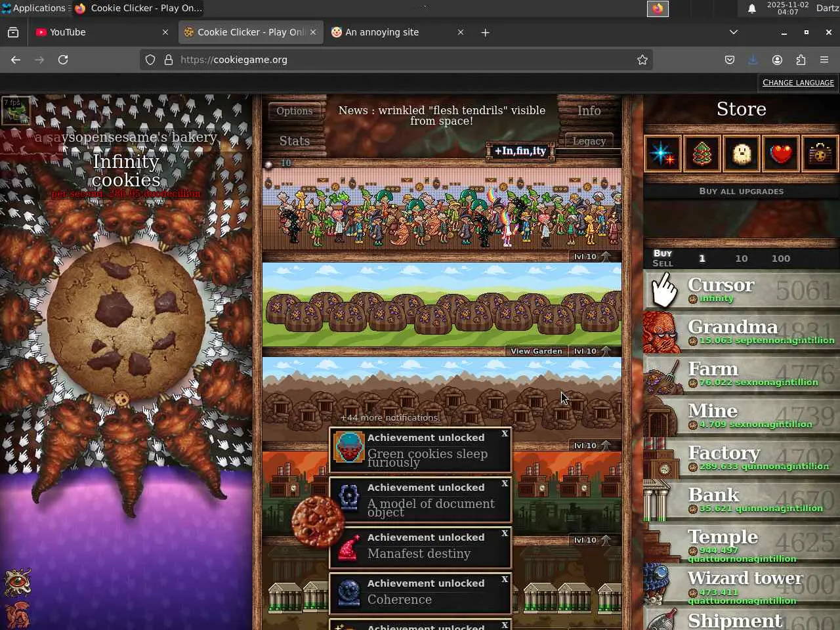The image size is (840, 630).
Task: Close the An annoying site tab
Action: 460,32
